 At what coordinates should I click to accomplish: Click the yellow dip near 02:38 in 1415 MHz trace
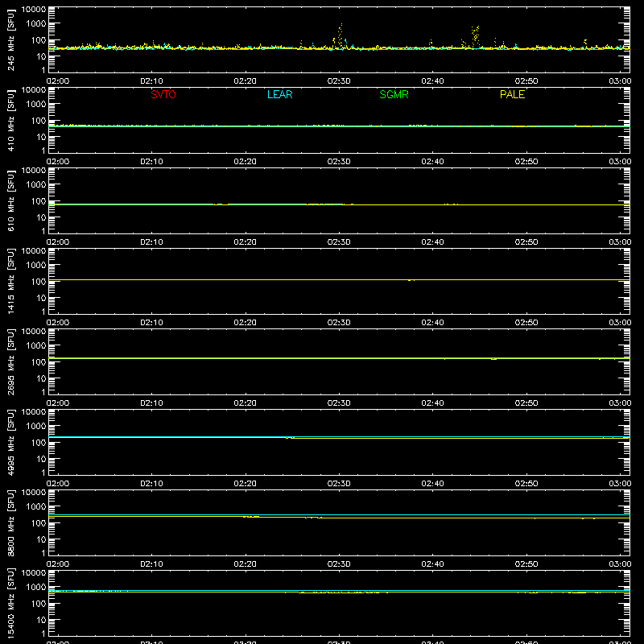click(411, 280)
